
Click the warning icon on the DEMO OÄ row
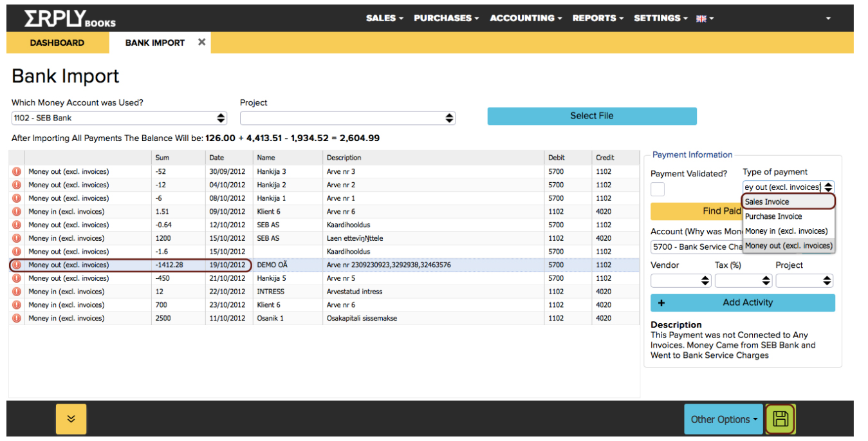tap(16, 265)
